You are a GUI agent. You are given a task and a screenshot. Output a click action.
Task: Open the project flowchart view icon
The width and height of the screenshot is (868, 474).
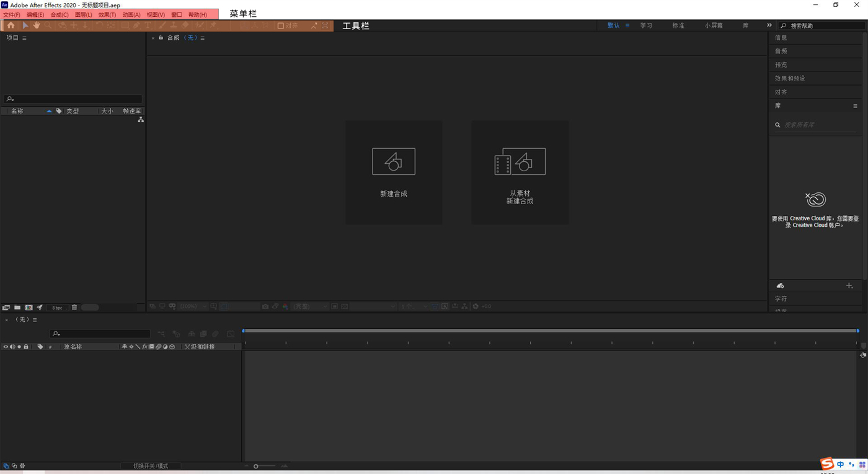[x=141, y=120]
